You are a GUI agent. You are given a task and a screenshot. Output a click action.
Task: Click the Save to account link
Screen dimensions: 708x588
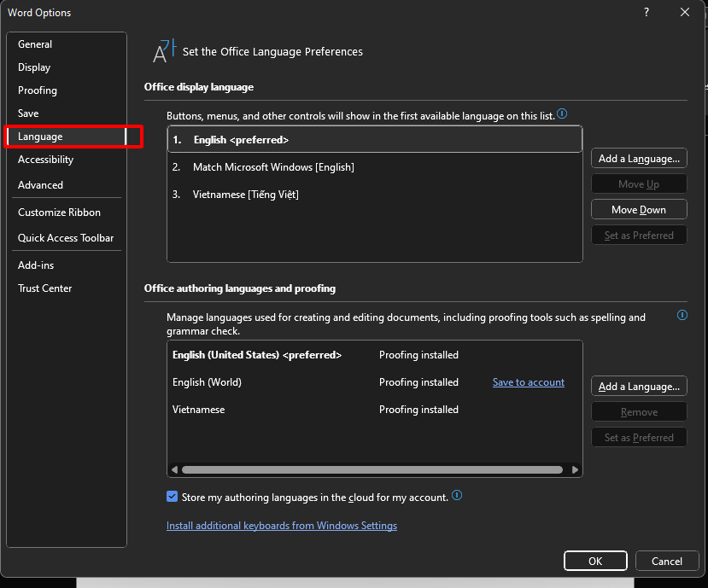click(528, 381)
